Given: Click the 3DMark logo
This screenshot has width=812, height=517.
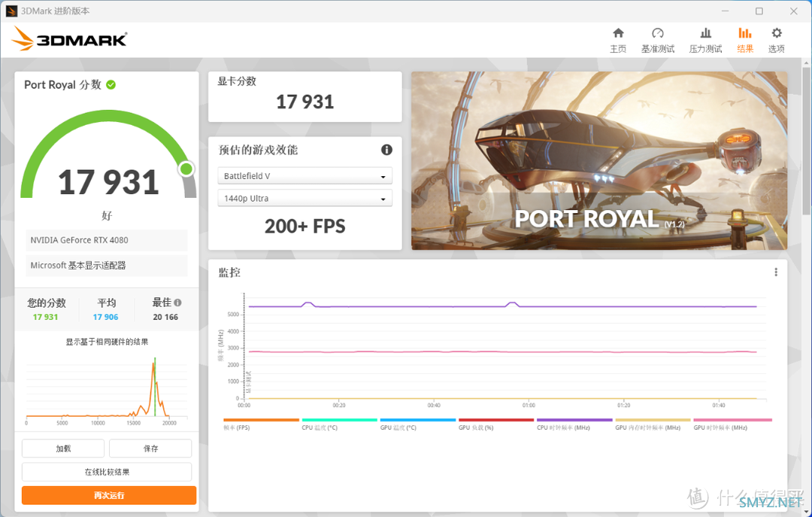Looking at the screenshot, I should coord(69,39).
